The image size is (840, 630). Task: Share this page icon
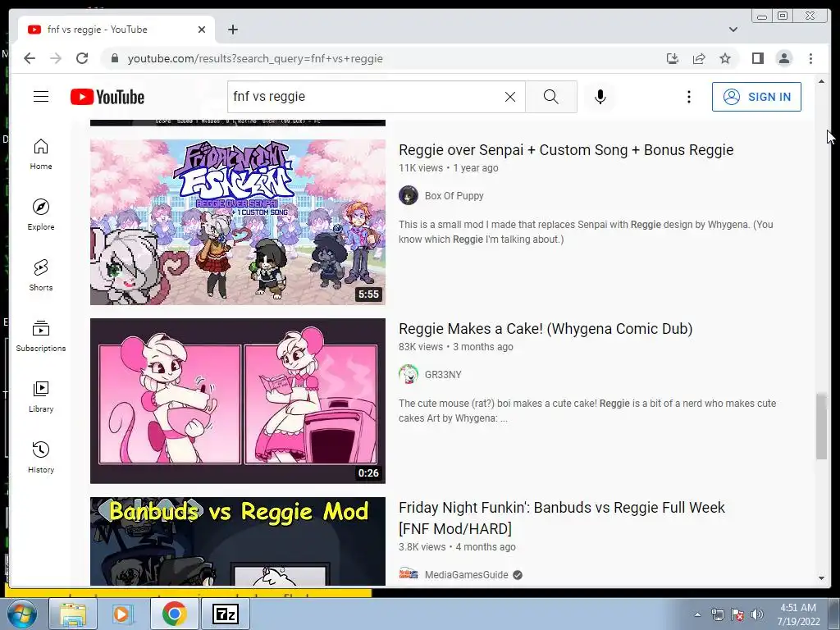pos(699,58)
